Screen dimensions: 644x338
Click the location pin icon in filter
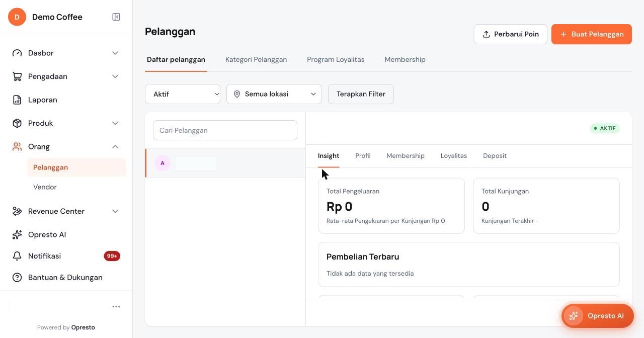[x=237, y=94]
